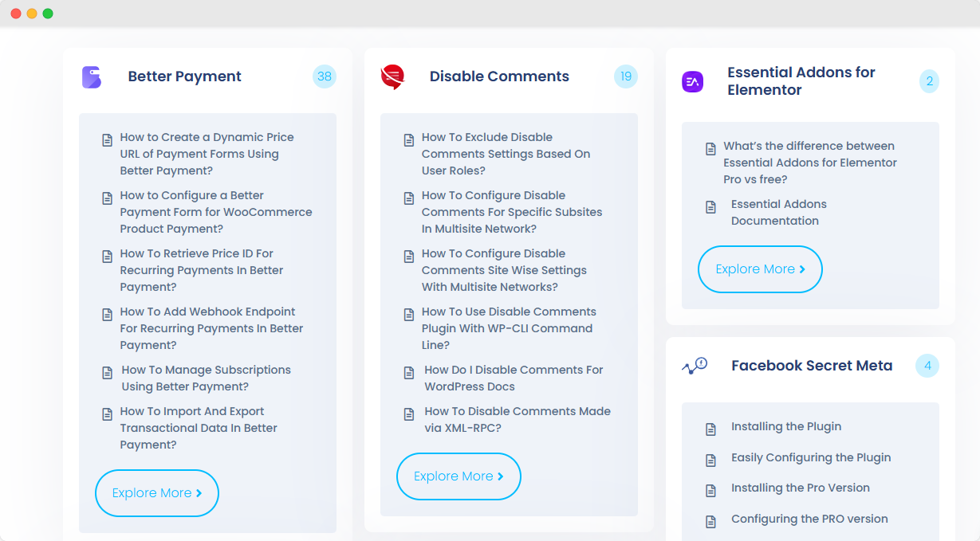Open Import And Export Transactional Data article
This screenshot has height=541, width=980.
[x=199, y=428]
